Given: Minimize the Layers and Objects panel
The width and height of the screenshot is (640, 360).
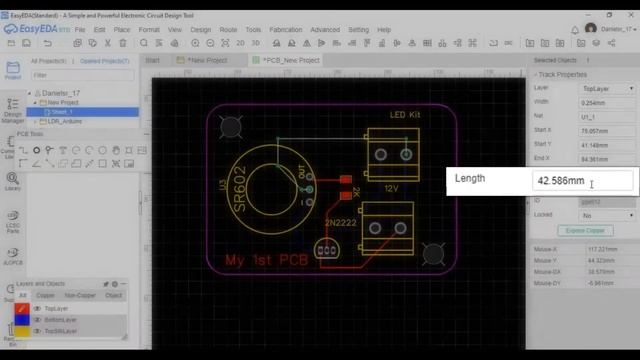Looking at the screenshot, I should [x=123, y=284].
